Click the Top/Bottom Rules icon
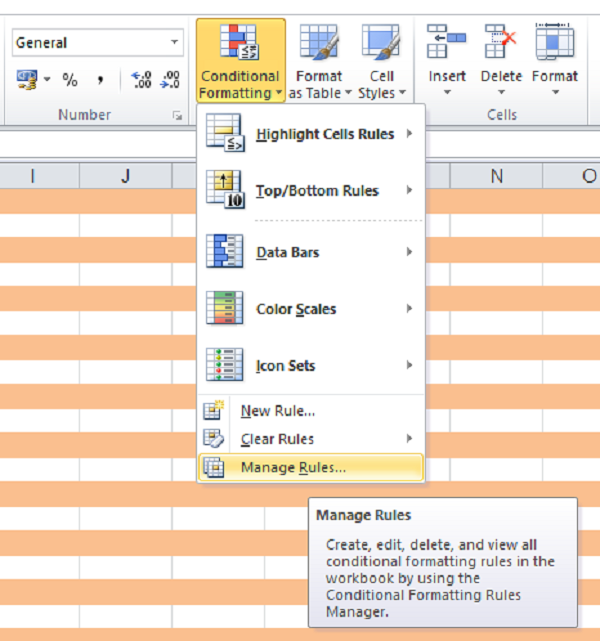The height and width of the screenshot is (641, 600). point(225,190)
